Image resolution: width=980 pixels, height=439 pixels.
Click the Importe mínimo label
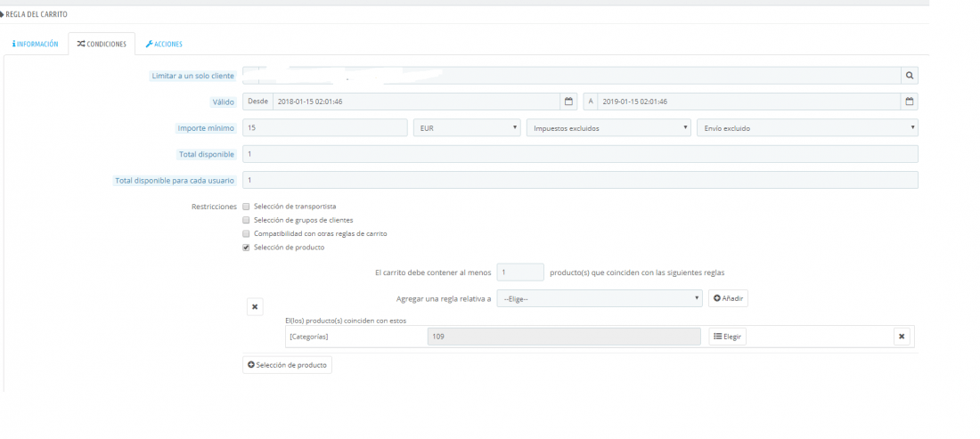207,128
